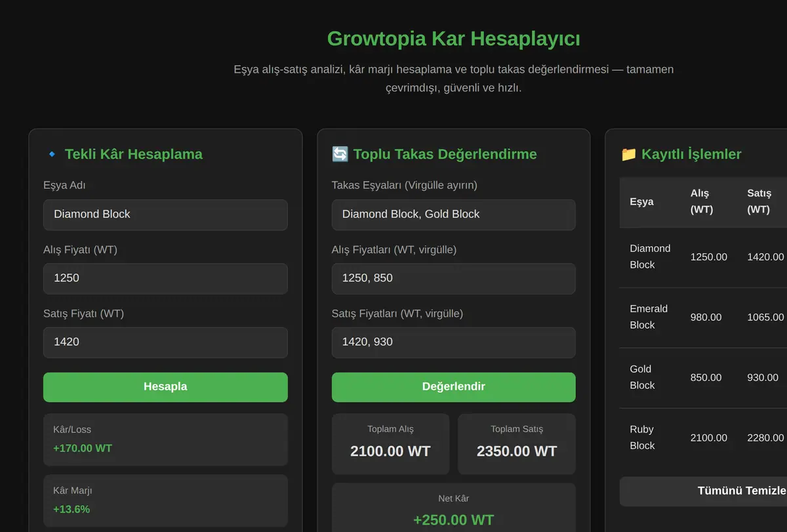Click the Net Kâr card label
Image resolution: width=787 pixels, height=532 pixels.
tap(454, 499)
